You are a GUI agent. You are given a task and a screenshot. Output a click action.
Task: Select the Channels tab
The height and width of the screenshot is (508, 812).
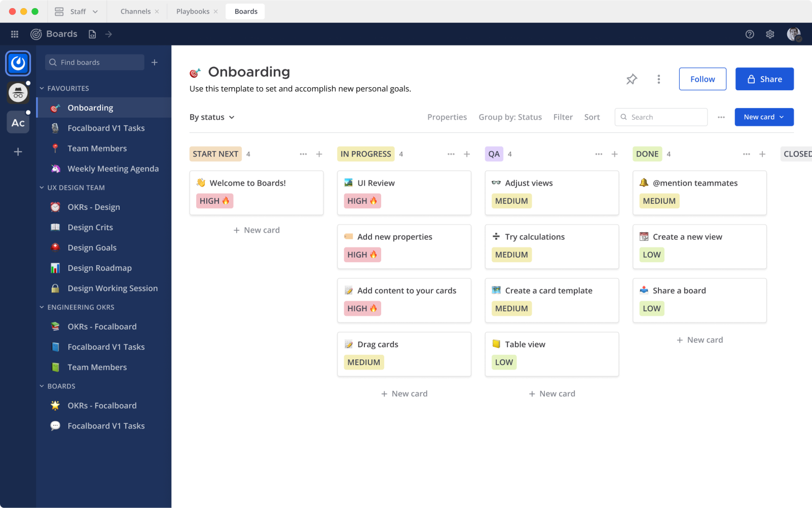[x=135, y=11]
